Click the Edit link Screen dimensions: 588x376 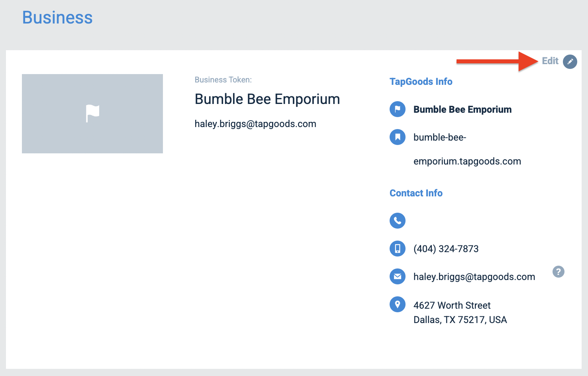coord(550,61)
